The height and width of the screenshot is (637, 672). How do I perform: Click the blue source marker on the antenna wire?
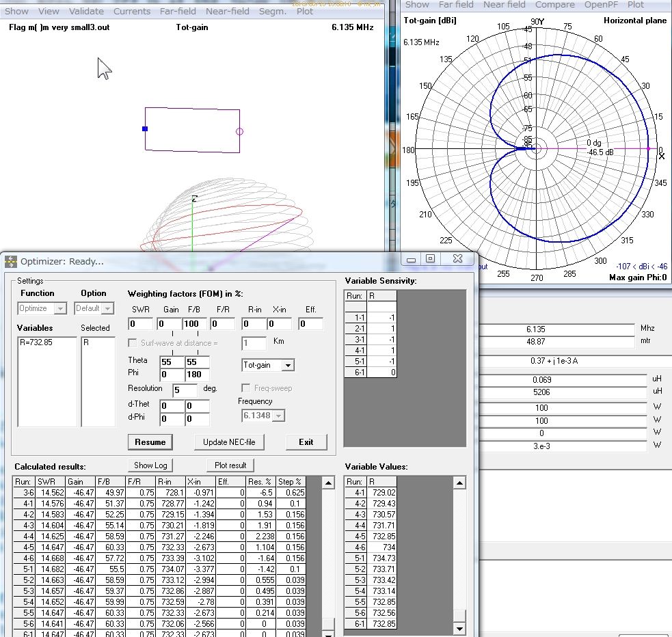[x=145, y=128]
